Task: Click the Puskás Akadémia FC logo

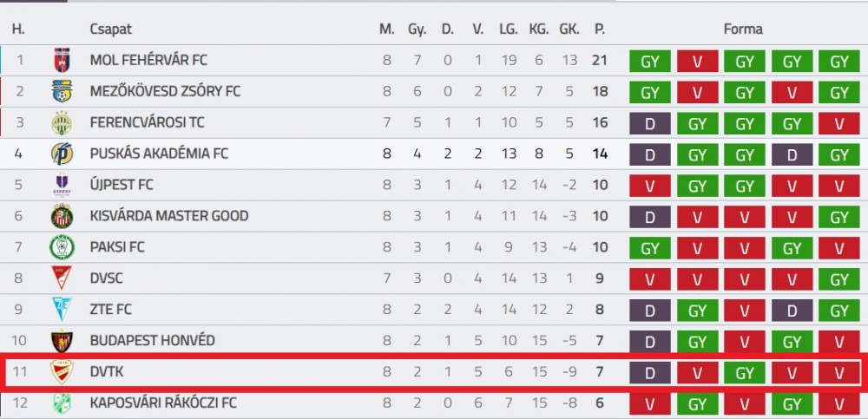Action: [x=62, y=154]
